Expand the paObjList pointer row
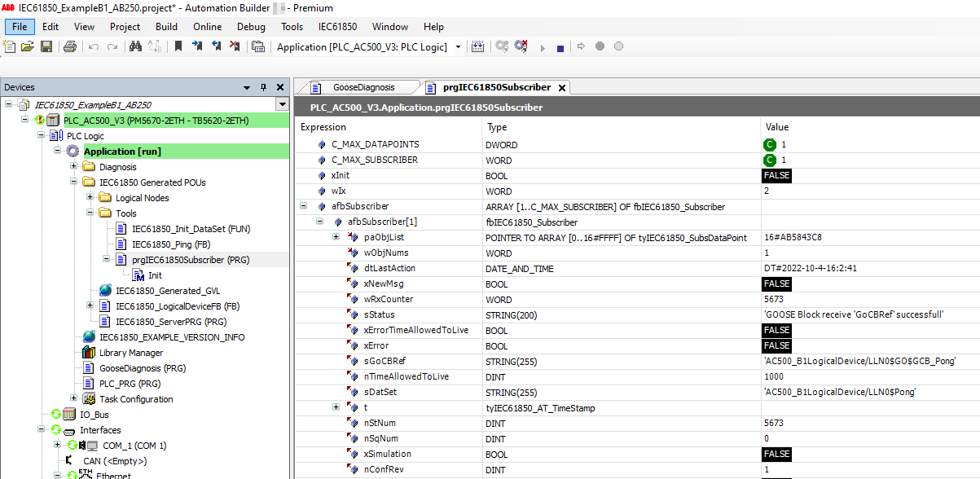Viewport: 980px width, 479px height. coord(336,237)
